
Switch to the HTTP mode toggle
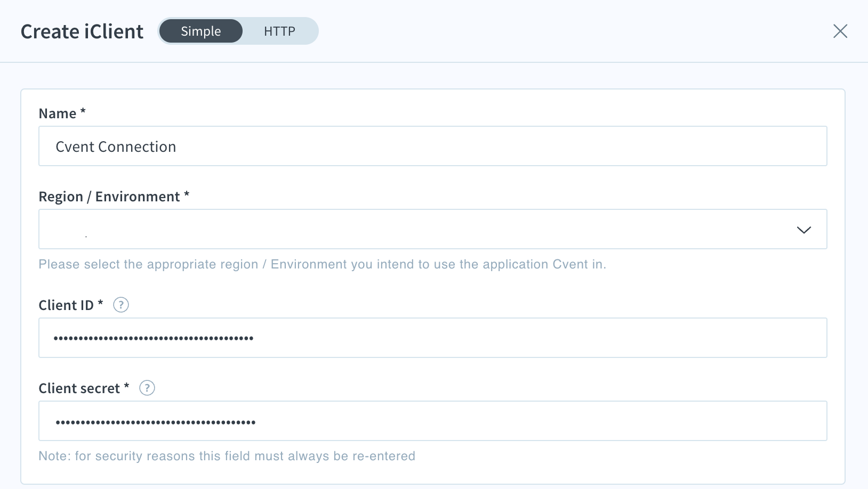pyautogui.click(x=279, y=31)
